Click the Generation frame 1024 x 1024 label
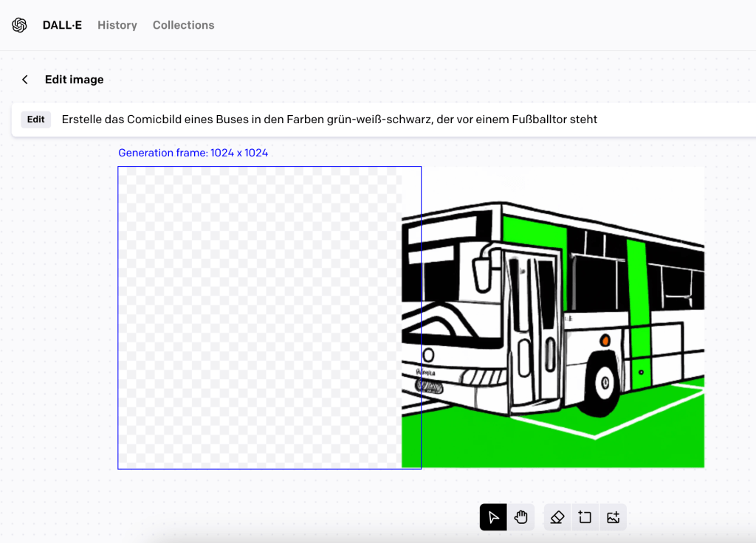The image size is (756, 543). [193, 153]
